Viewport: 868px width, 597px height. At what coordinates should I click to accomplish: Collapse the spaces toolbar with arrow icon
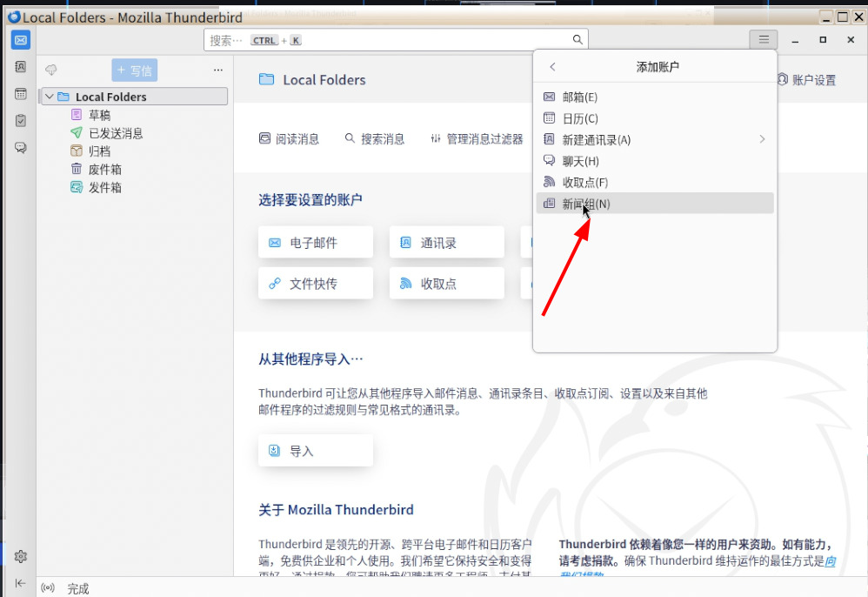pos(21,582)
